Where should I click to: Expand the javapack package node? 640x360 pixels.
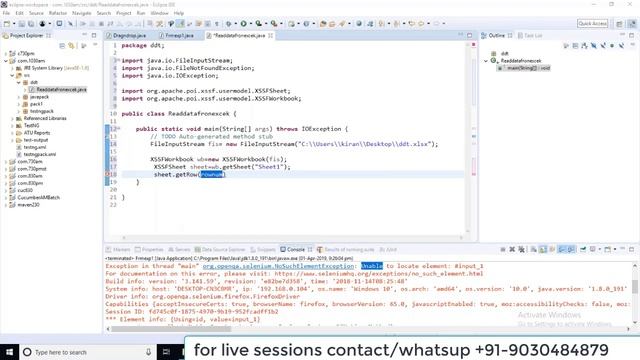tap(19, 97)
